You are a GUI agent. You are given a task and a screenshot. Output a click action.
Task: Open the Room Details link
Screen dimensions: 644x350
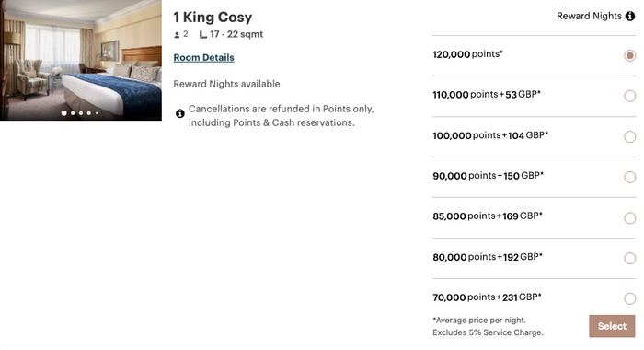203,58
